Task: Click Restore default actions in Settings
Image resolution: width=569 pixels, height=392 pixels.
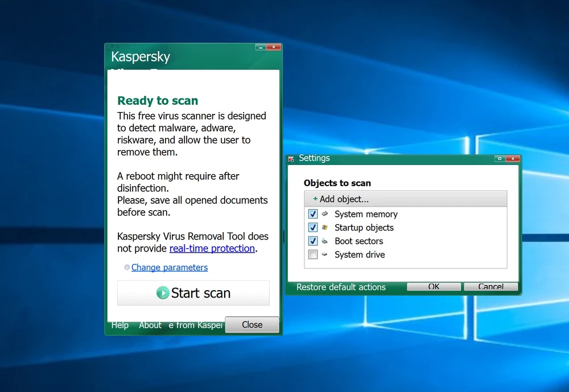Action: tap(341, 287)
